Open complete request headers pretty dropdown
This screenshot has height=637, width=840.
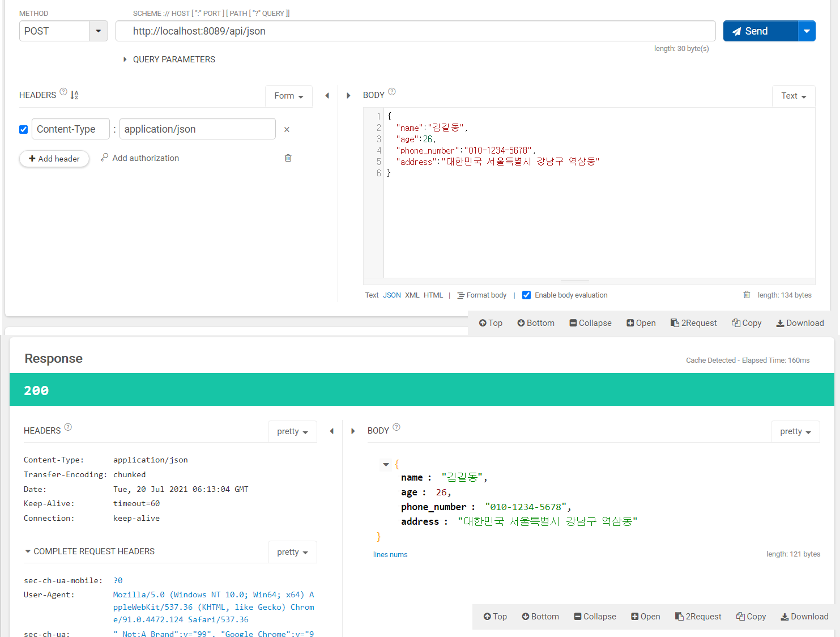[x=292, y=552]
